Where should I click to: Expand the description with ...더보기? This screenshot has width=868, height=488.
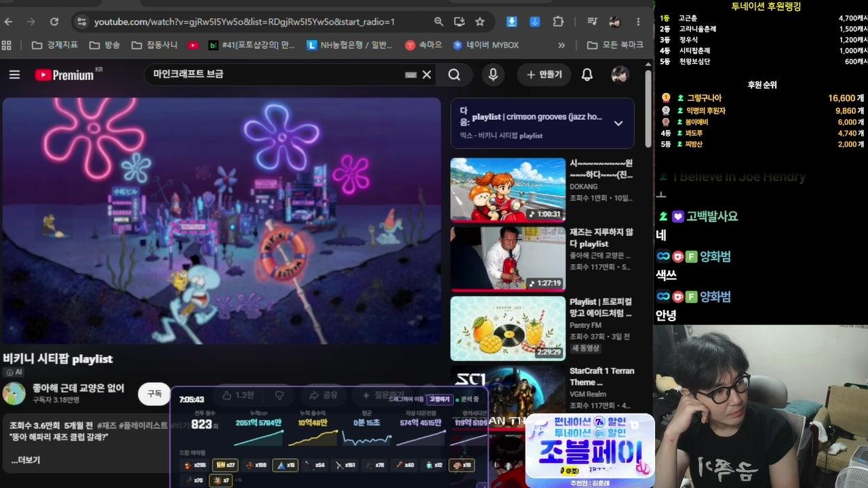coord(26,460)
